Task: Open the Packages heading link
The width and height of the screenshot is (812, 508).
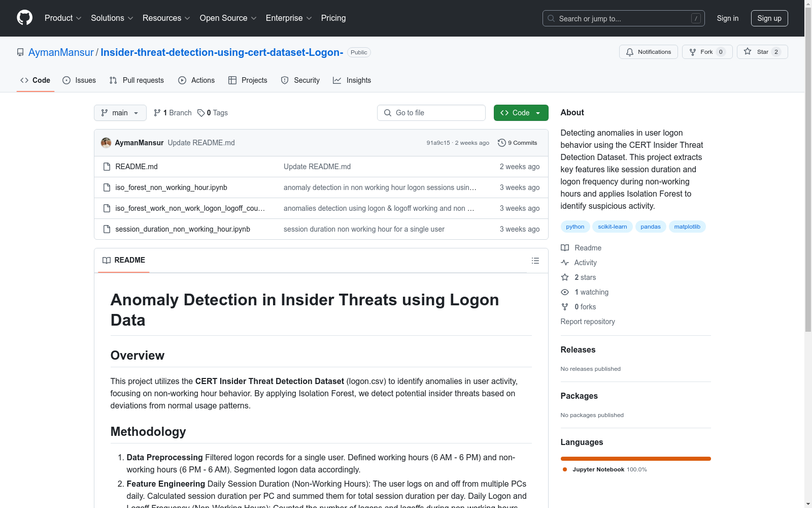Action: pyautogui.click(x=579, y=396)
